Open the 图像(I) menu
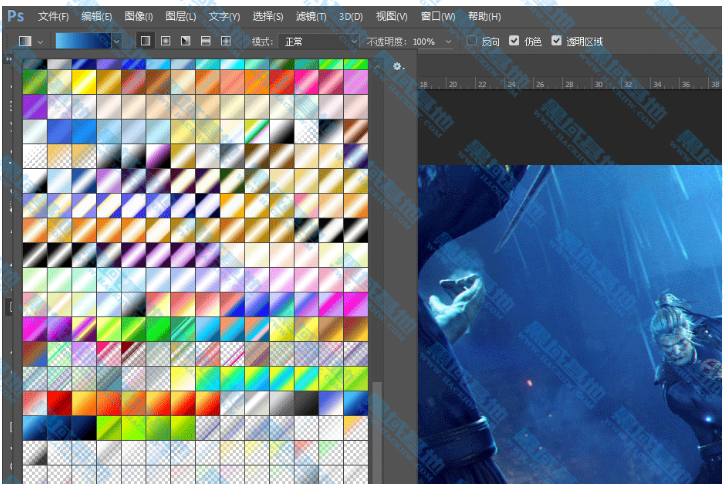The image size is (723, 484). (139, 17)
